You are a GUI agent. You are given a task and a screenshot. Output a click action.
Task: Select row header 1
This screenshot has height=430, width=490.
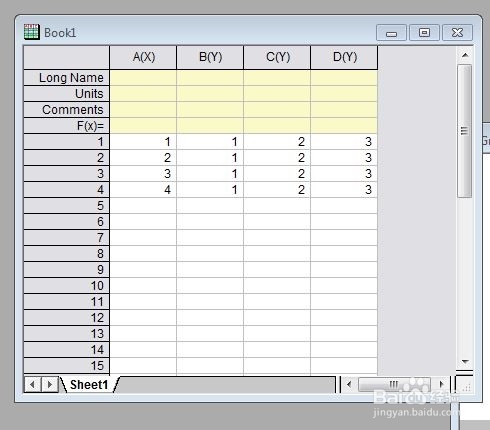pos(67,142)
